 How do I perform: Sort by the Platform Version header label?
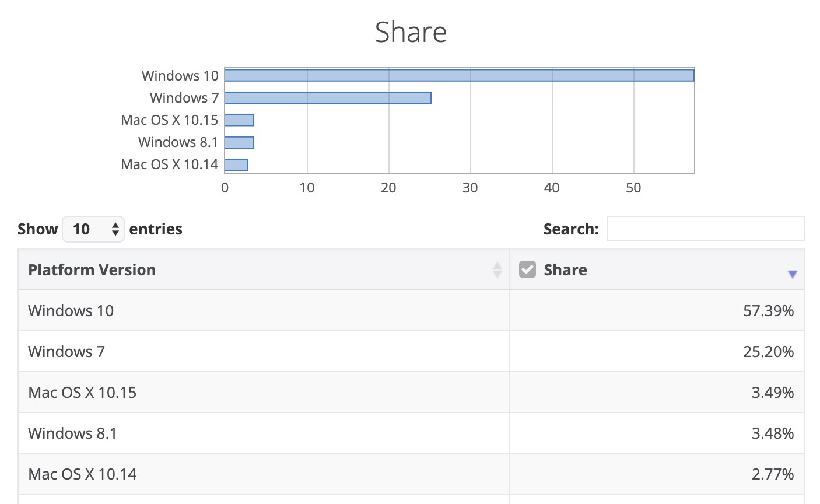92,270
